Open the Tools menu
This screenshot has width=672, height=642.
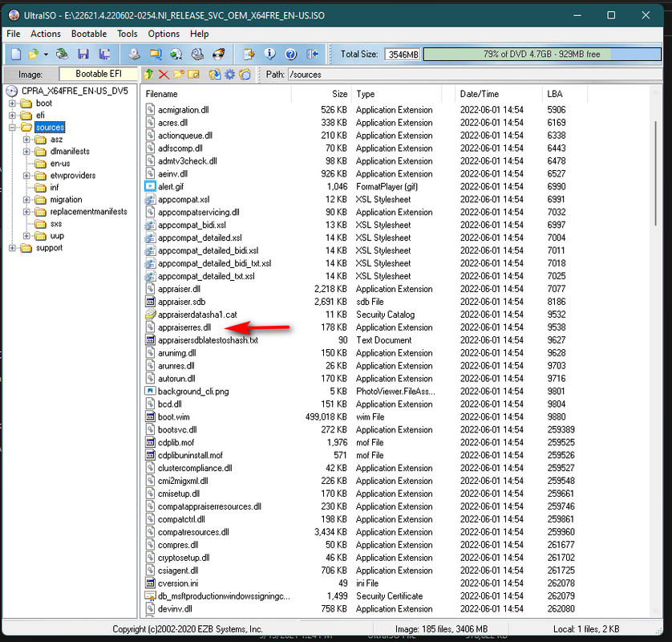coord(128,34)
